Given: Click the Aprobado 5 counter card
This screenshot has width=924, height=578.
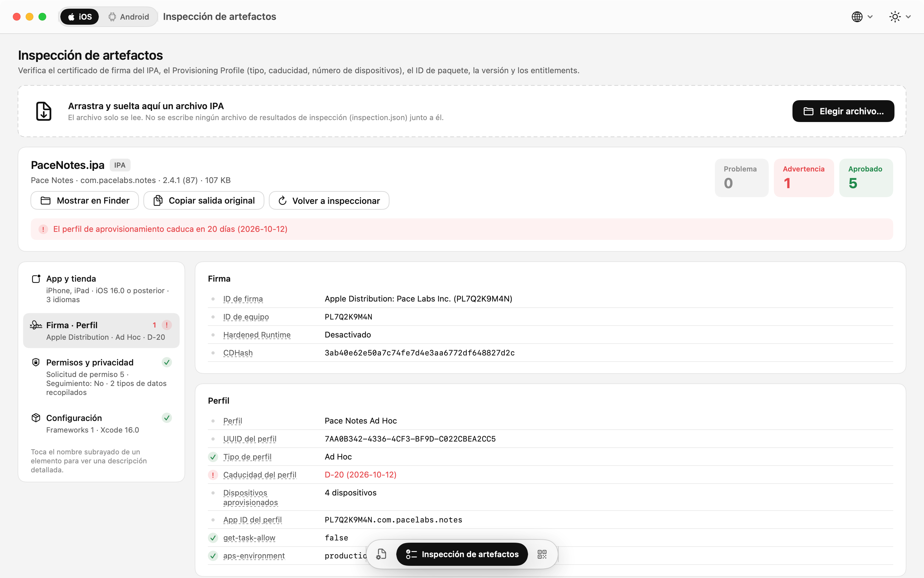Looking at the screenshot, I should [x=866, y=178].
